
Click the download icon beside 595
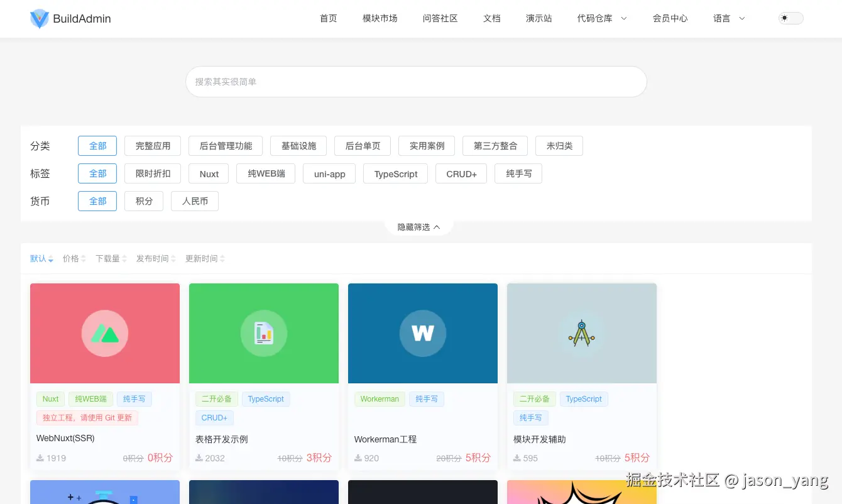point(517,458)
